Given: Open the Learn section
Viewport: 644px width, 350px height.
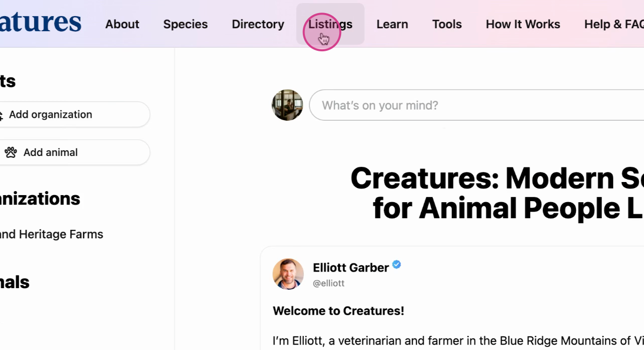Looking at the screenshot, I should pyautogui.click(x=392, y=24).
